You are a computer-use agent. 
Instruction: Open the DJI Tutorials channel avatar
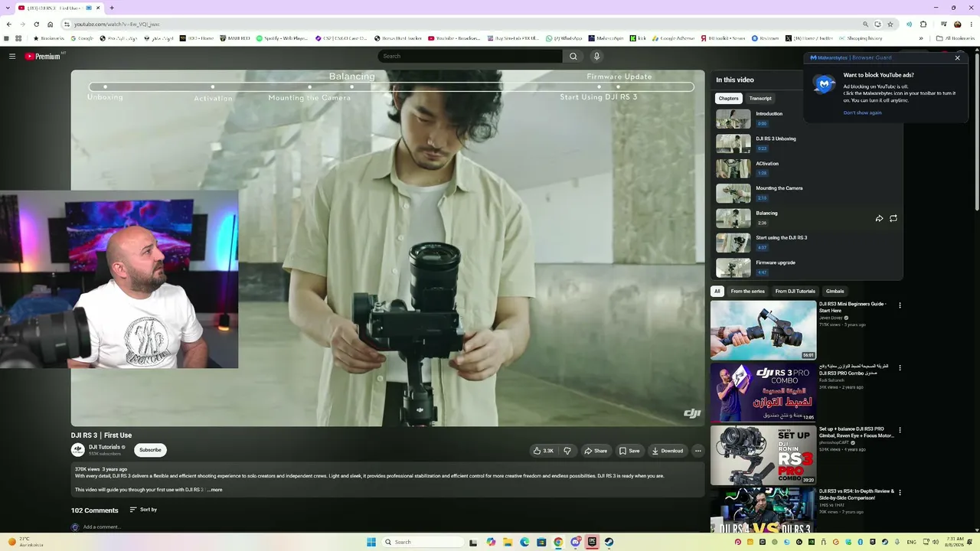tap(78, 450)
